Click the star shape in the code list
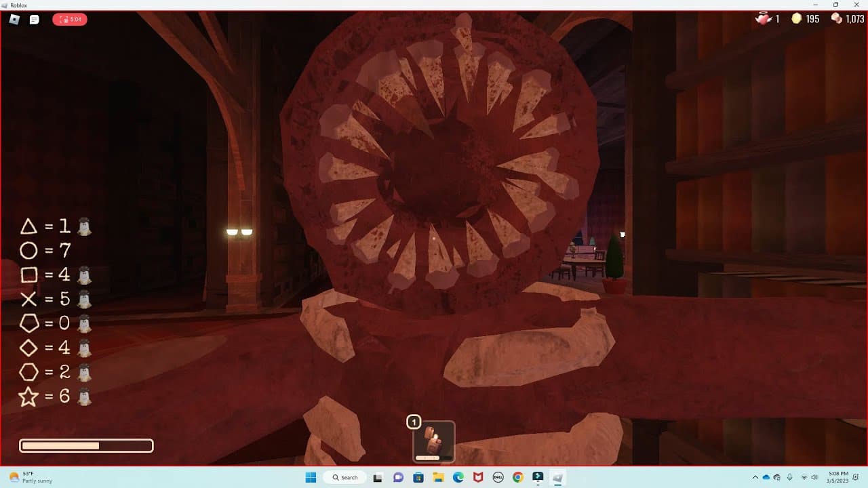 (28, 396)
